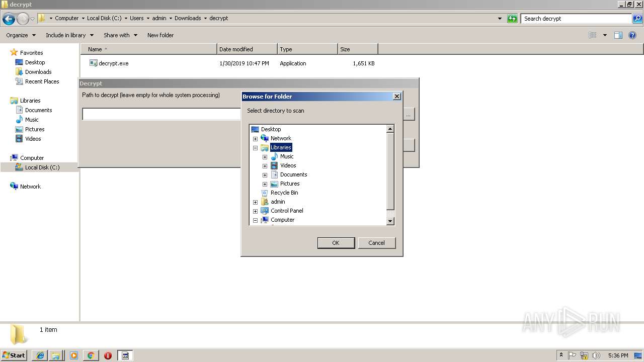
Task: Expand Control Panel node in tree
Action: click(x=255, y=211)
